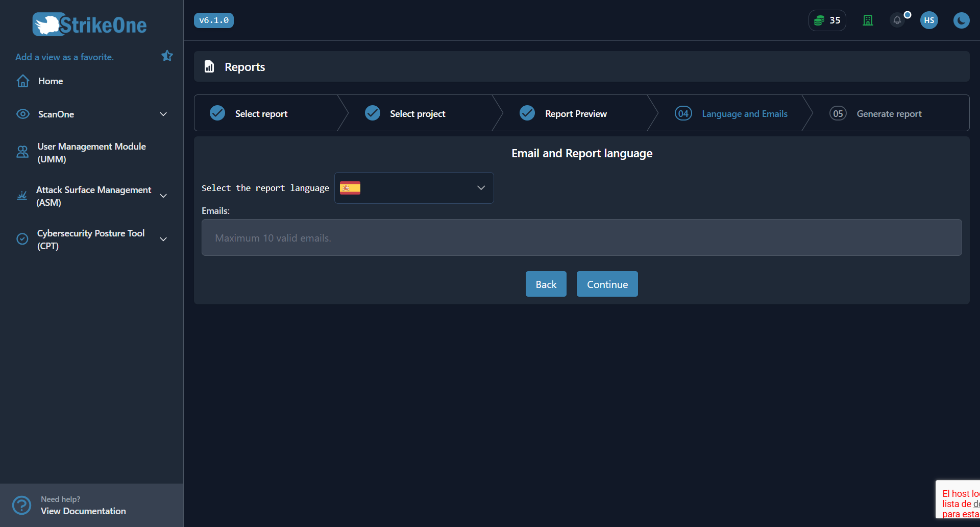Open the HS user avatar menu
The height and width of the screenshot is (527, 980).
[x=929, y=20]
